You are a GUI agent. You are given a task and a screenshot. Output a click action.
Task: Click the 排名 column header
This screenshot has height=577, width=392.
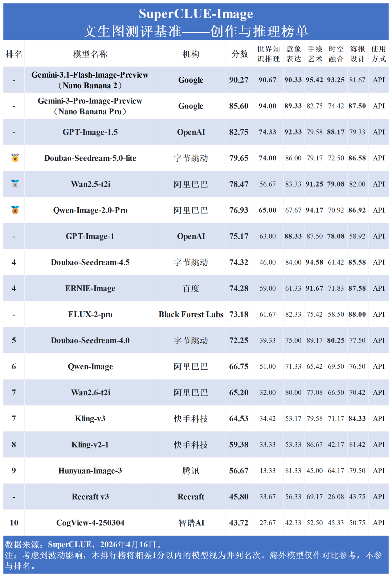click(x=14, y=54)
